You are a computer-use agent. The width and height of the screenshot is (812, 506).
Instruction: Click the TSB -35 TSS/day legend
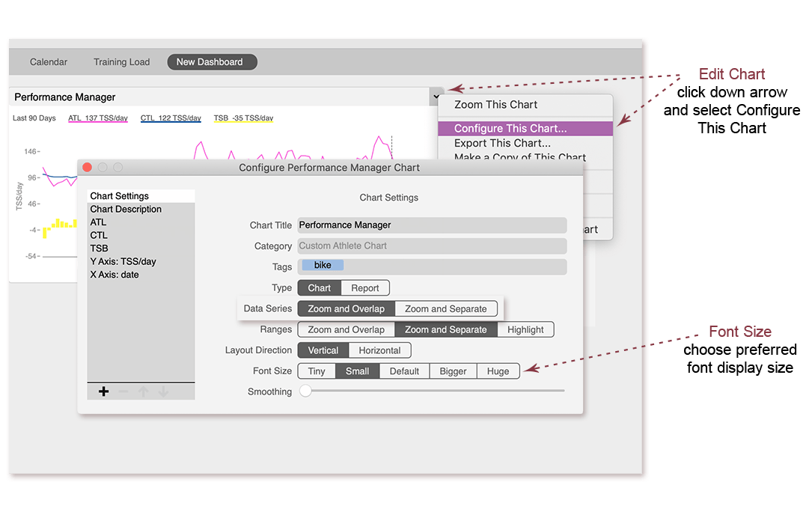pyautogui.click(x=243, y=118)
